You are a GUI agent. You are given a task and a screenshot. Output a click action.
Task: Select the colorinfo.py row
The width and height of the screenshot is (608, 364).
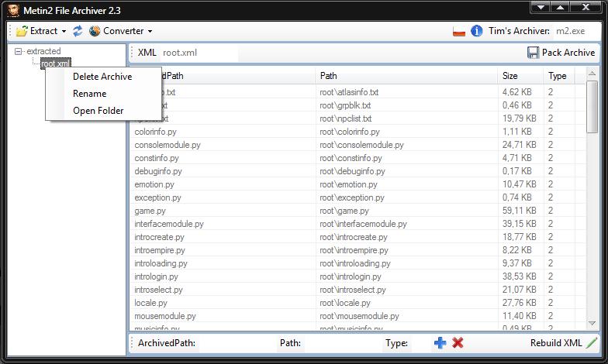click(357, 132)
